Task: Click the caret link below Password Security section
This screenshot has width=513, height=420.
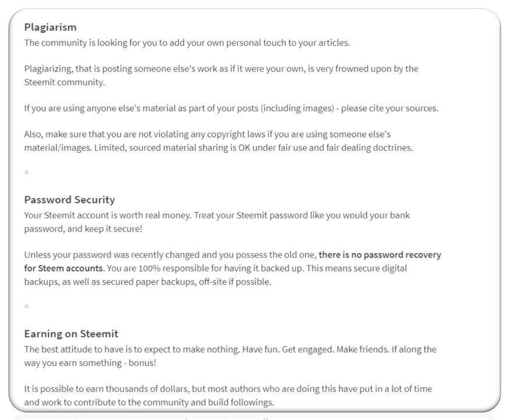Action: [27, 307]
